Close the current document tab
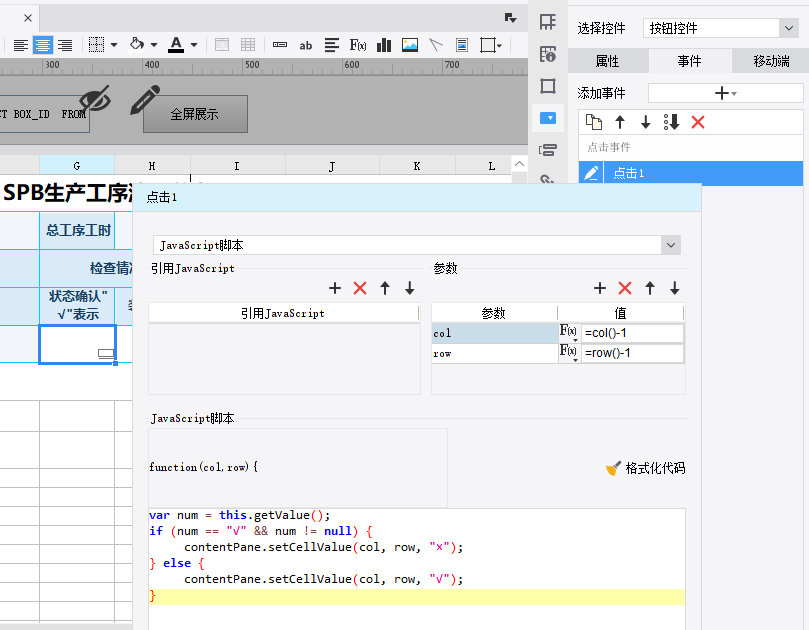This screenshot has width=809, height=630. coord(28,18)
